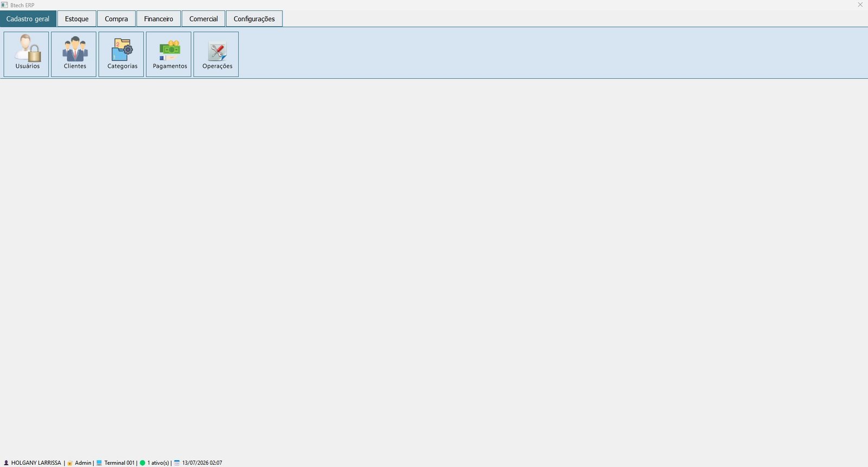
Task: Open the Categorias folder icon
Action: pos(122,54)
